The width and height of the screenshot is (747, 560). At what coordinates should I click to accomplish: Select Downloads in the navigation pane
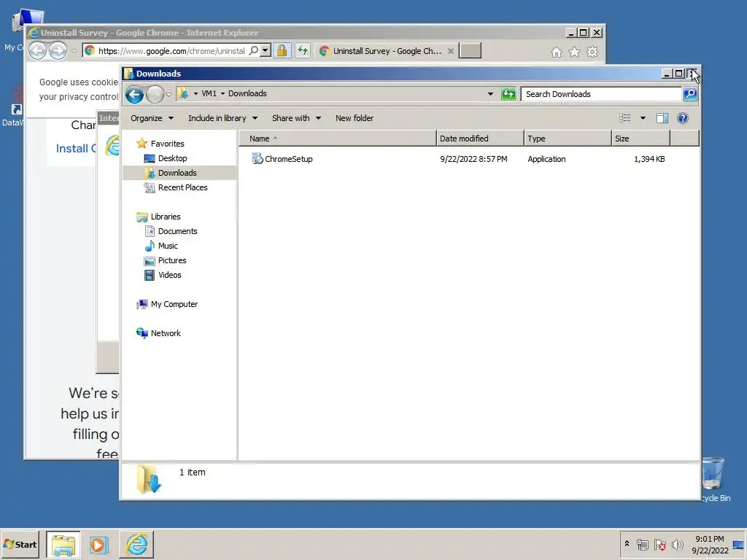tap(177, 173)
